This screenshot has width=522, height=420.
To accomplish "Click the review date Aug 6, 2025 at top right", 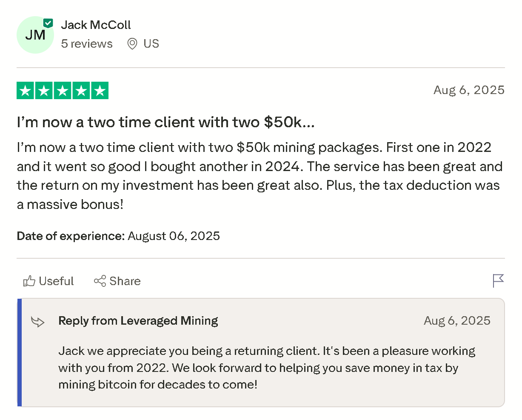I will (x=469, y=90).
